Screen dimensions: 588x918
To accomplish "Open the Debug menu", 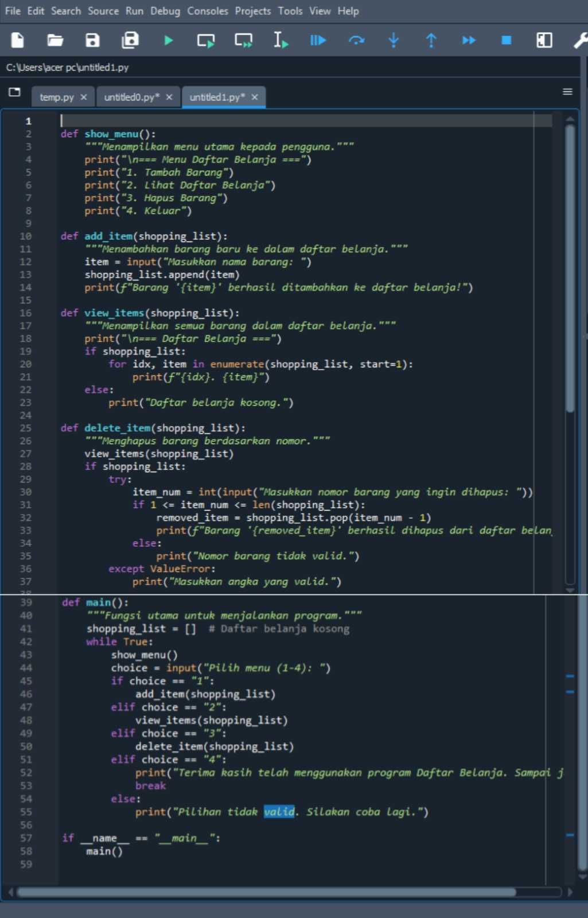I will click(165, 11).
